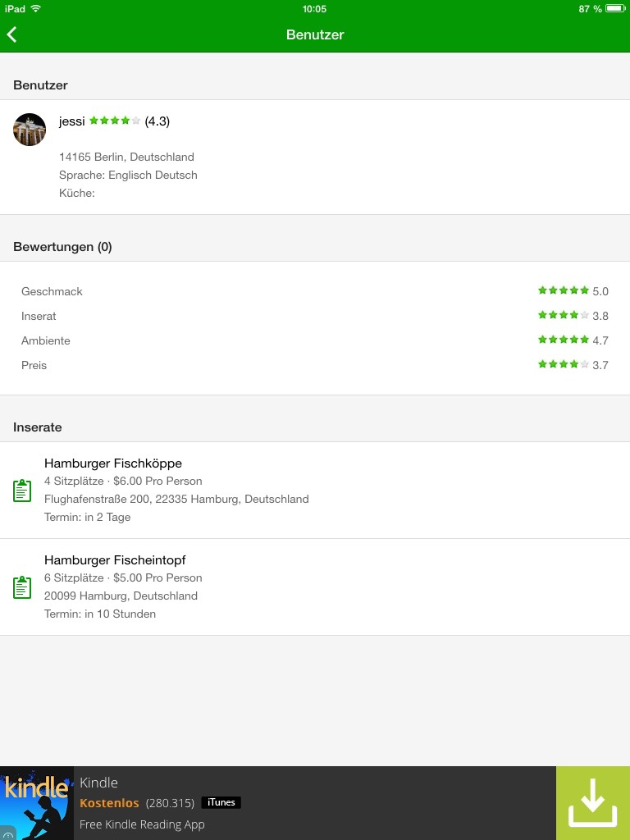Tap the back arrow in header
Viewport: 630px width, 840px height.
[x=11, y=34]
